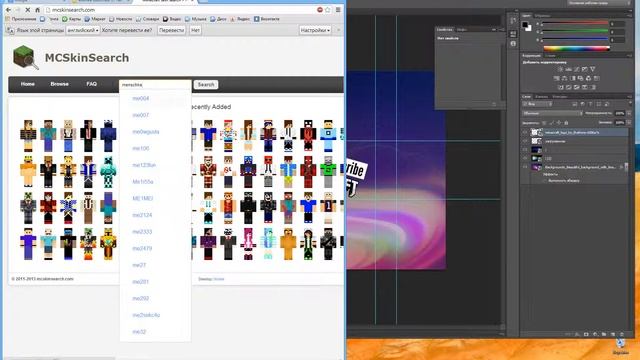Click the red channel slider in Color panel

coord(575,22)
